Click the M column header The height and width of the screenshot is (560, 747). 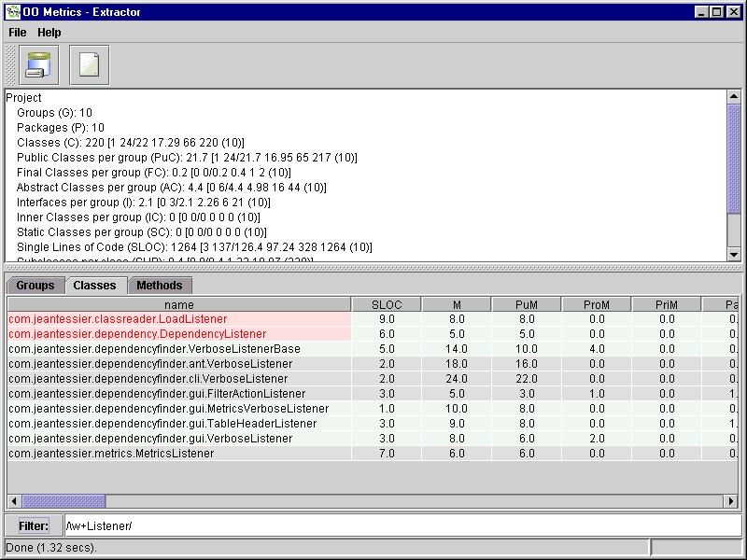(x=457, y=305)
